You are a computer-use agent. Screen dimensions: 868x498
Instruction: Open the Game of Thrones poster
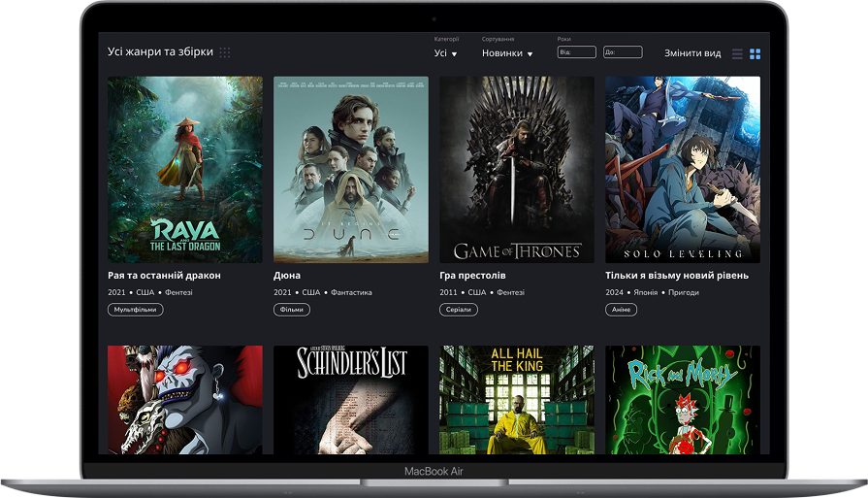[x=517, y=170]
